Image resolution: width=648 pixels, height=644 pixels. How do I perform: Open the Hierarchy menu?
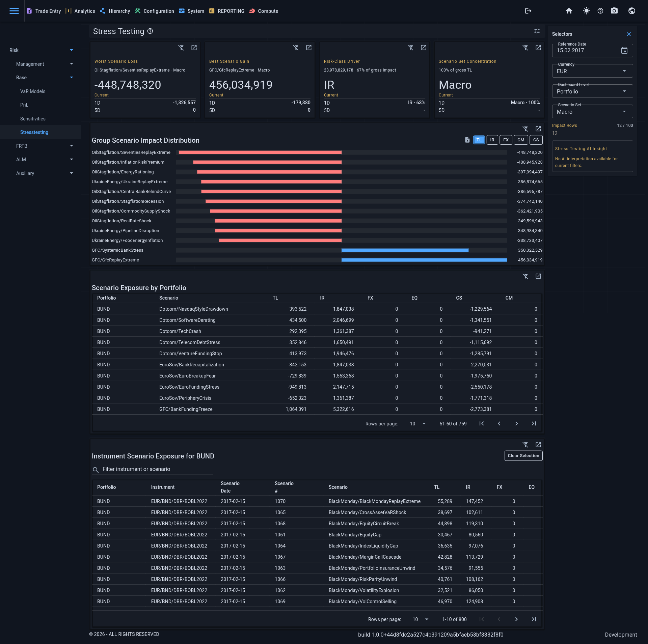tap(115, 11)
